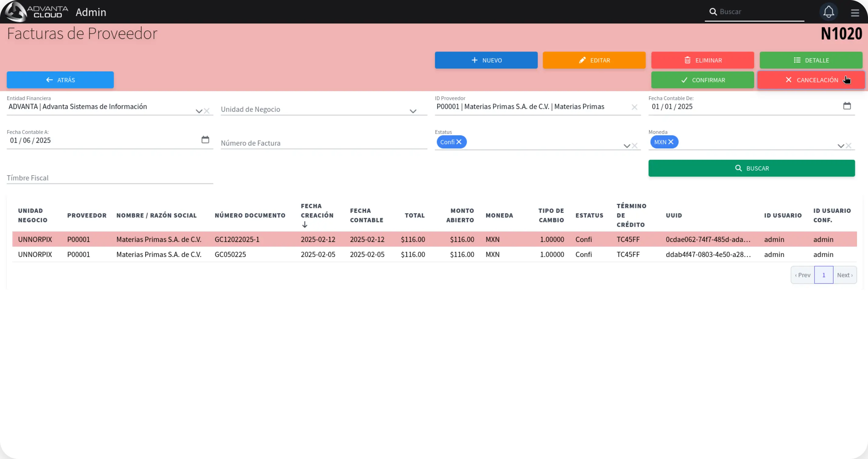Open the Unidad de Negocio dropdown
This screenshot has width=868, height=459.
pos(413,111)
